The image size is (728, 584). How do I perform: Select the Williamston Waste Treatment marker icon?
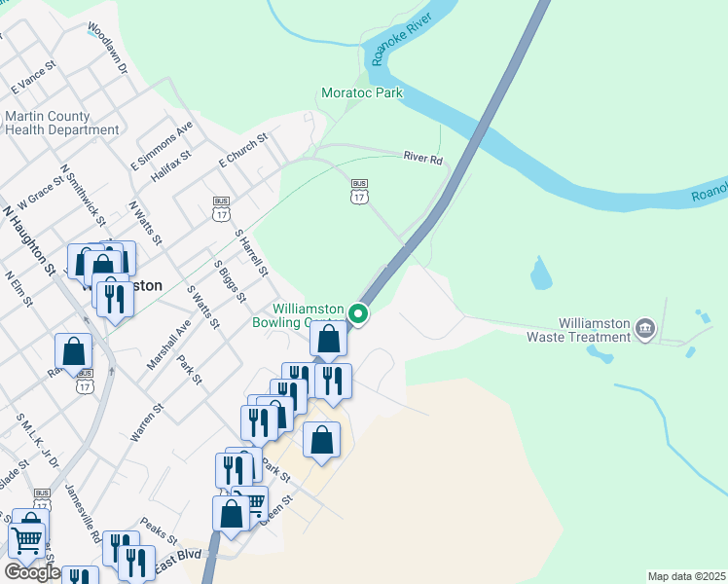pos(645,329)
